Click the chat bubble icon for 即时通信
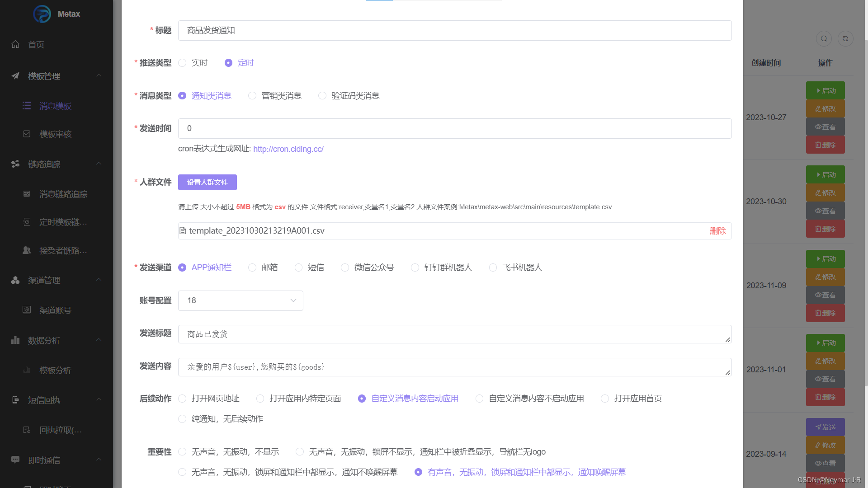 point(15,460)
